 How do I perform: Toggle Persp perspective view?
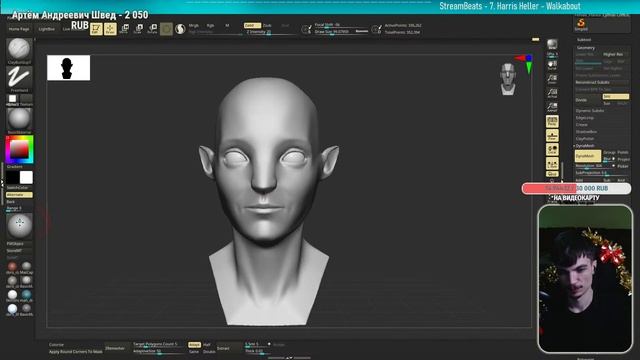pos(552,121)
